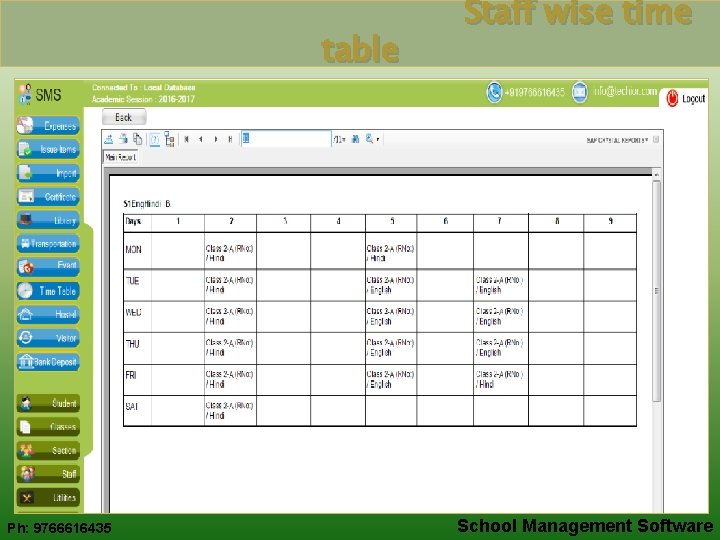
Task: Go to first page of report
Action: click(186, 139)
